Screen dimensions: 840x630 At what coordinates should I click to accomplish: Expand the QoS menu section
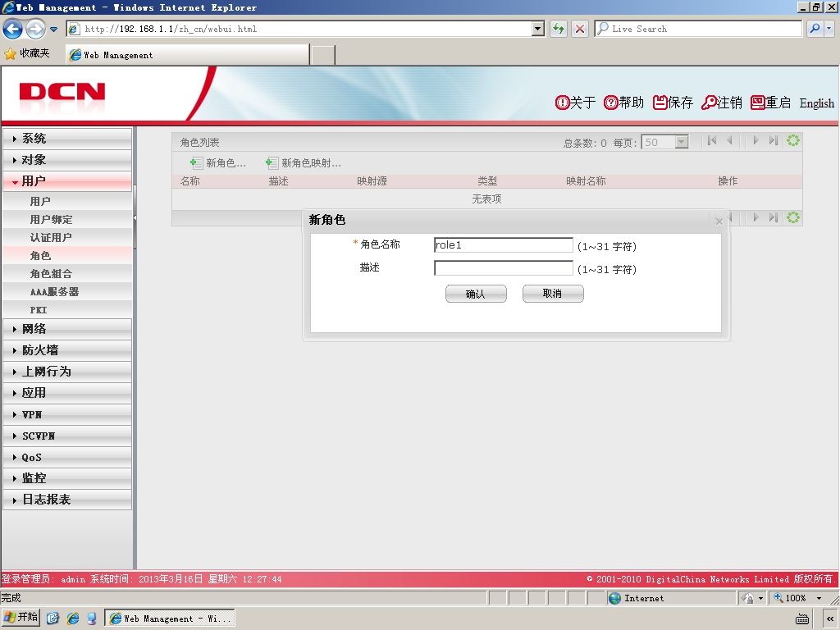67,458
